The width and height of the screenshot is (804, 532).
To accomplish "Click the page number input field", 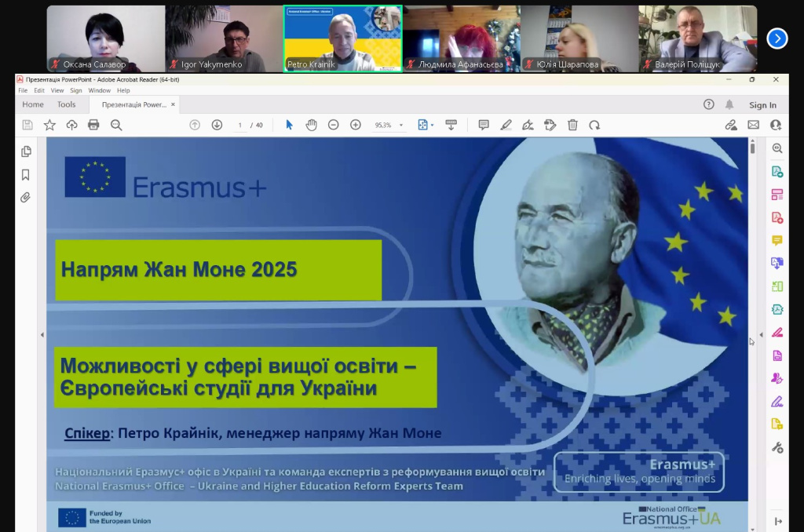I will 240,125.
